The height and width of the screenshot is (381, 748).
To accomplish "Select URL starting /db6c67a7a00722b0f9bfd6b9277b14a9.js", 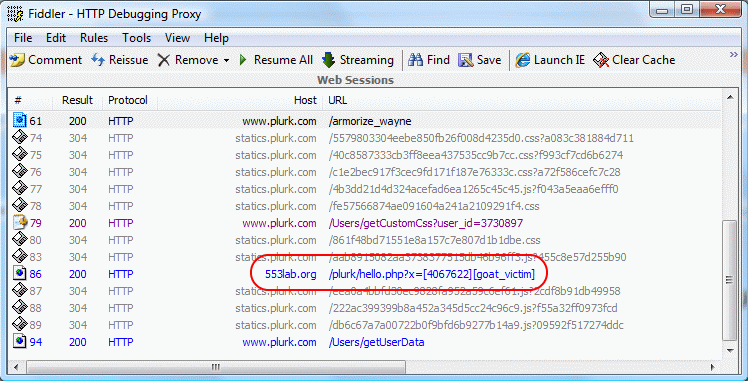I will point(476,325).
